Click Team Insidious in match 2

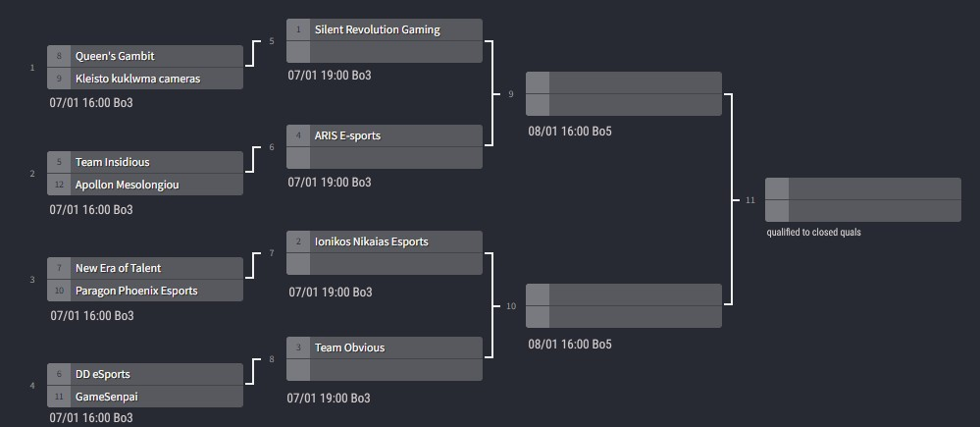coord(145,162)
